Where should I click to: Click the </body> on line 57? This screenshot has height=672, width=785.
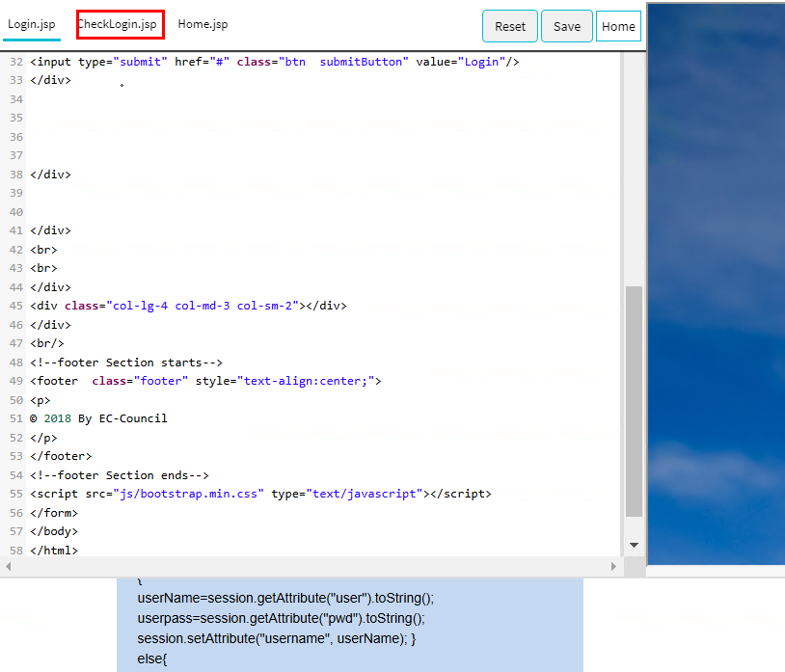(54, 531)
